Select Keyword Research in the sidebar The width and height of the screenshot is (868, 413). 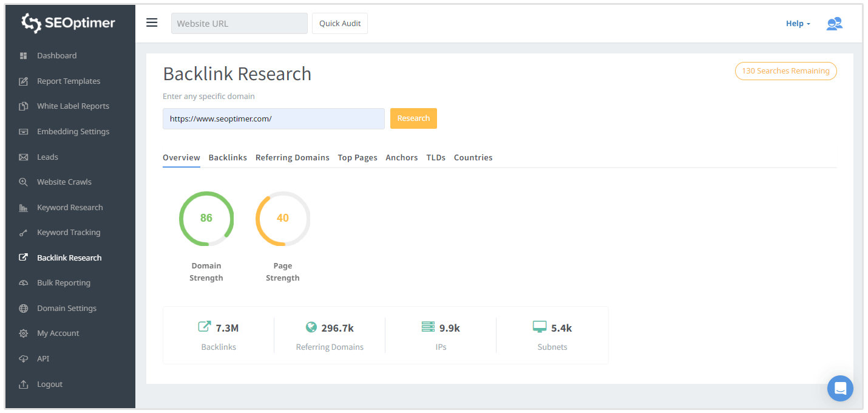pos(70,207)
